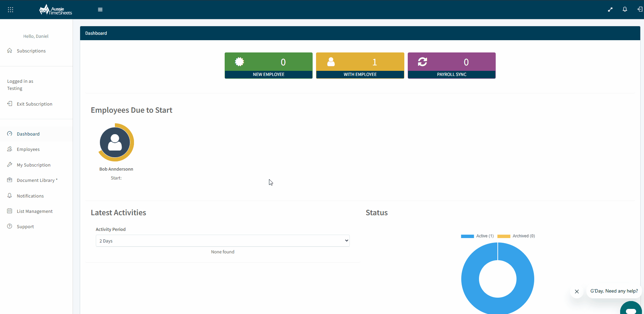Click the Notifications sidebar bell icon
This screenshot has height=314, width=644.
tap(10, 195)
